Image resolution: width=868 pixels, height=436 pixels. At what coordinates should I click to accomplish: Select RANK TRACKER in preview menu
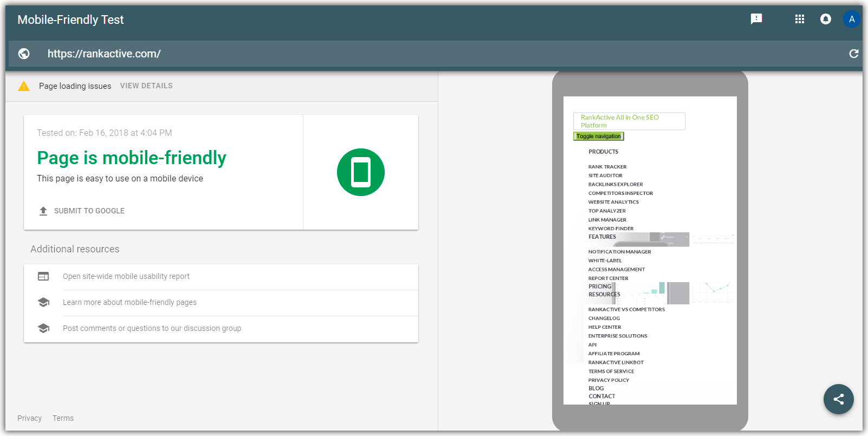tap(607, 167)
